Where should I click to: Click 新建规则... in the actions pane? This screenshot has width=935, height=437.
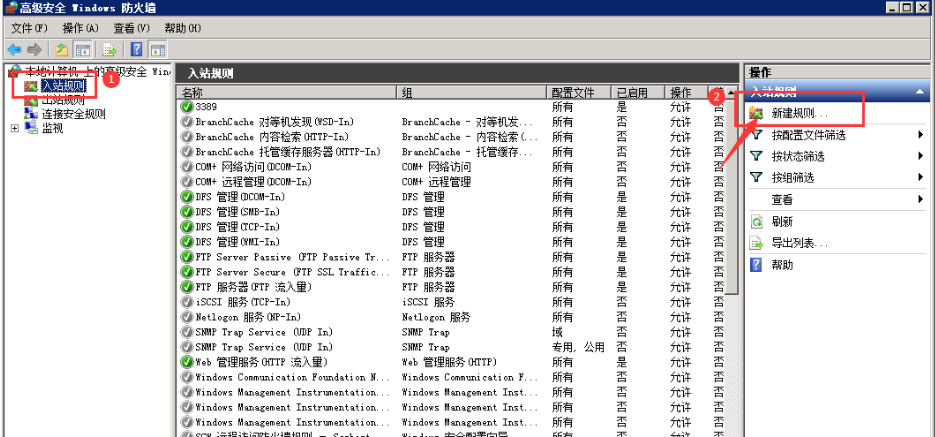800,113
